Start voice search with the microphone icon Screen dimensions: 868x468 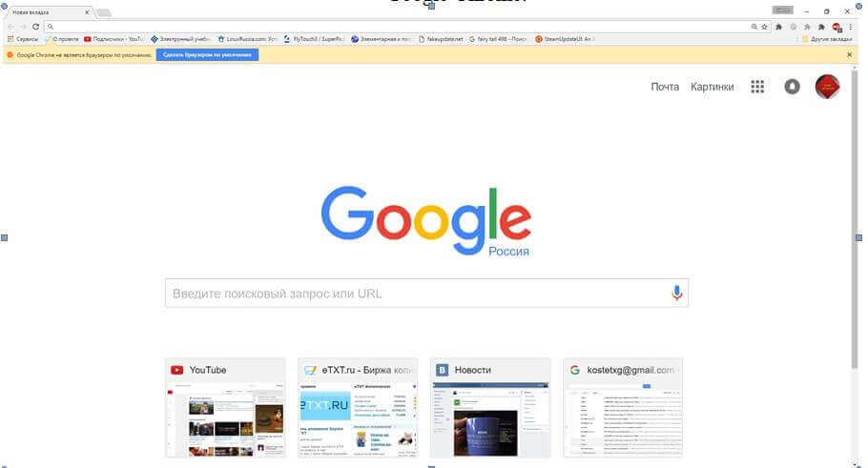pyautogui.click(x=676, y=294)
